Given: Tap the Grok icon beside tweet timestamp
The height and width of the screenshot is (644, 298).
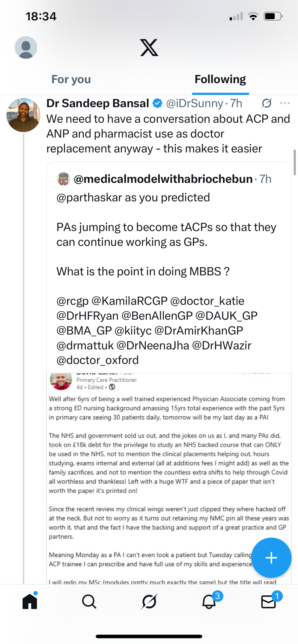Looking at the screenshot, I should click(266, 103).
